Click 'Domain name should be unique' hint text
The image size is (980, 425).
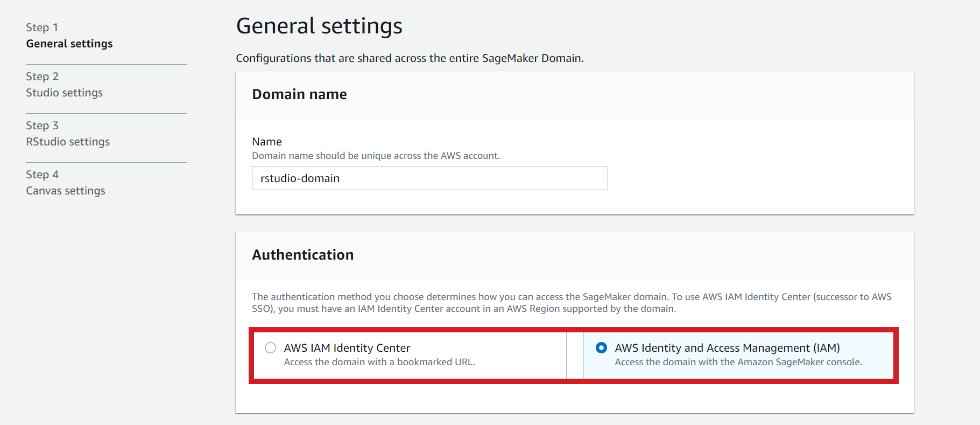376,156
